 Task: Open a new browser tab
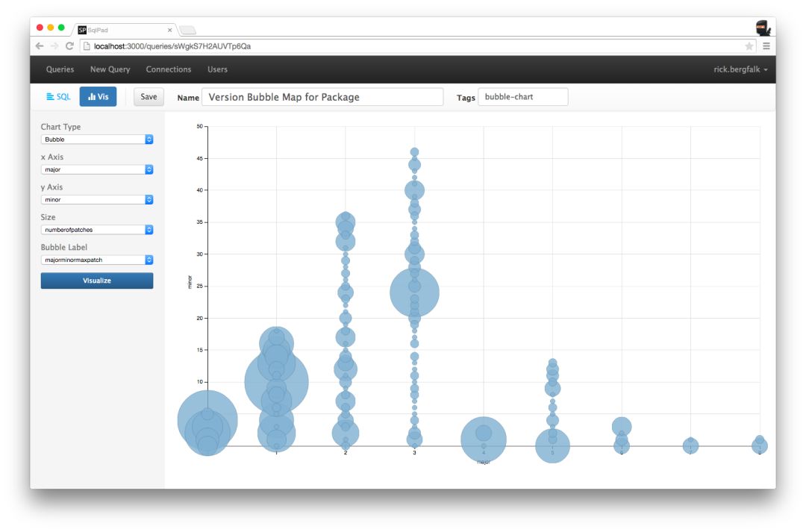point(187,31)
